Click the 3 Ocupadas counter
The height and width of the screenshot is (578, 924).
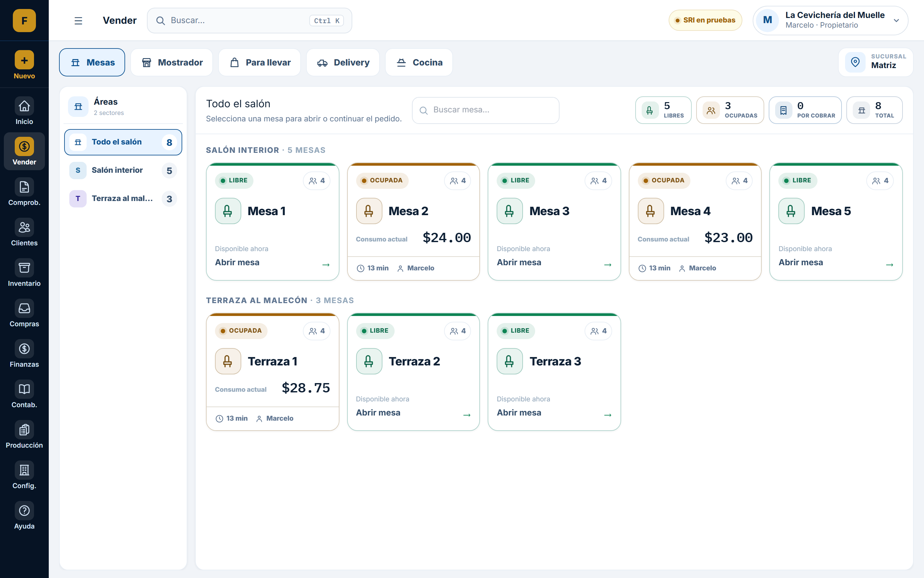[730, 110]
